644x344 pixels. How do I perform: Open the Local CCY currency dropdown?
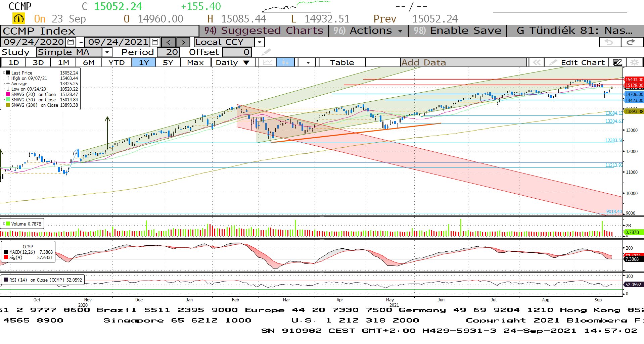click(260, 42)
